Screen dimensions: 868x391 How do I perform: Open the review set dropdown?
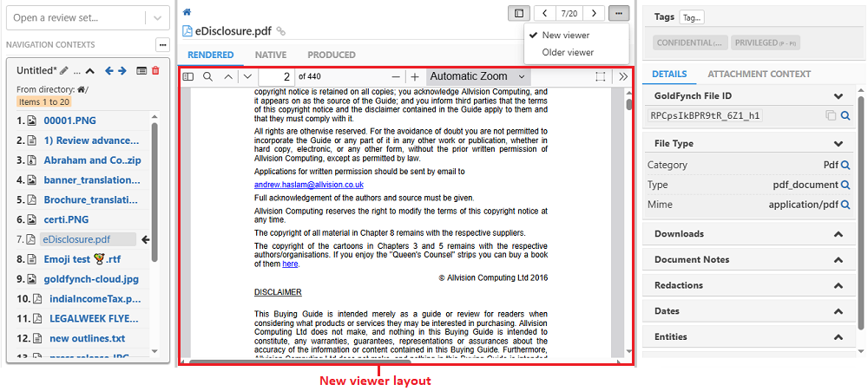pyautogui.click(x=157, y=17)
